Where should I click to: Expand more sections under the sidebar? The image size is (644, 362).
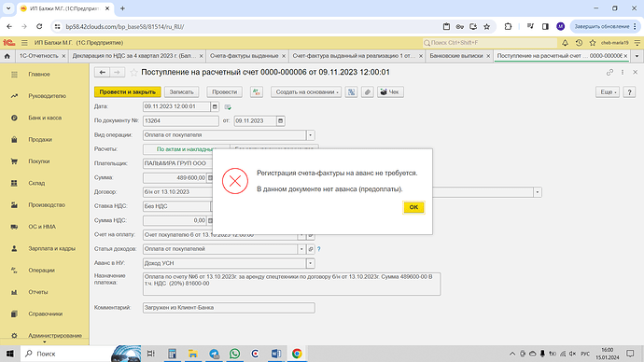pyautogui.click(x=45, y=342)
